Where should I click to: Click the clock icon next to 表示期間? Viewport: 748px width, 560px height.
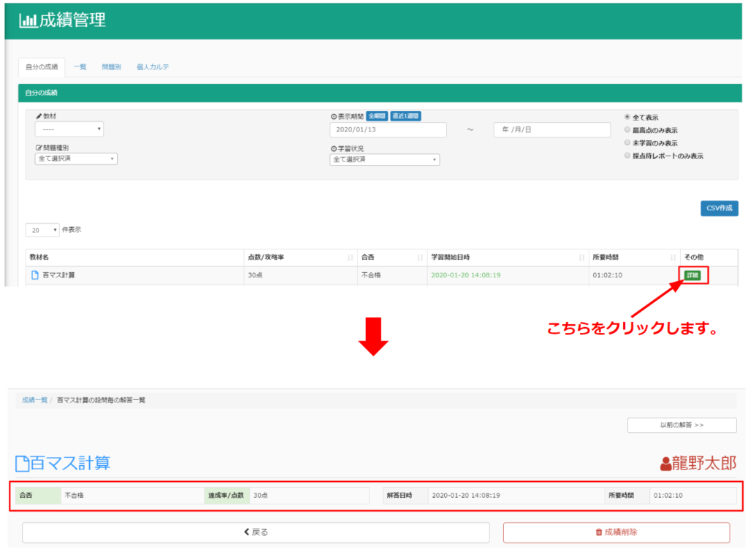[x=332, y=115]
